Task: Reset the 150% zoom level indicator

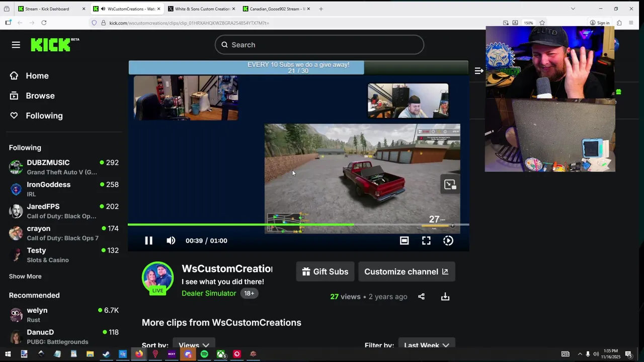Action: [x=528, y=23]
